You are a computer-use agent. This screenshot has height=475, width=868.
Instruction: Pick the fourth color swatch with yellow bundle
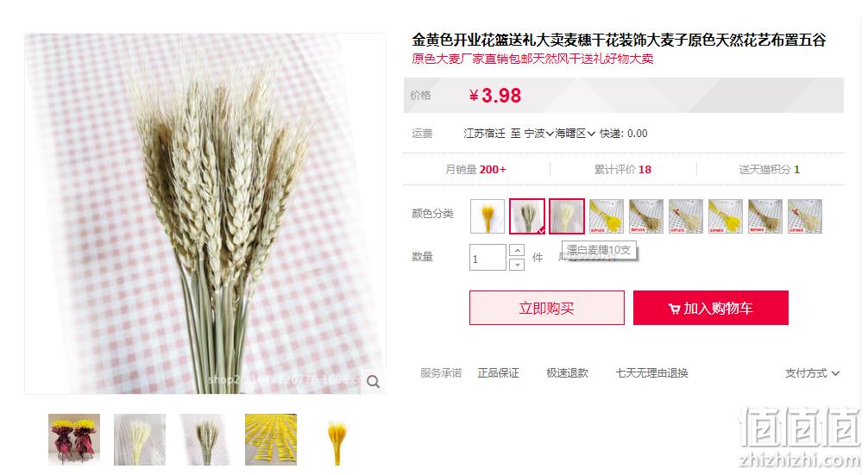[607, 216]
